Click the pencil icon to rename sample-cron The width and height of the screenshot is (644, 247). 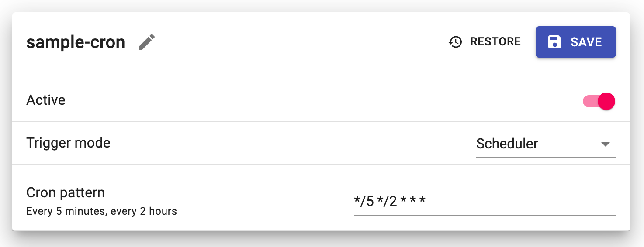click(x=147, y=42)
